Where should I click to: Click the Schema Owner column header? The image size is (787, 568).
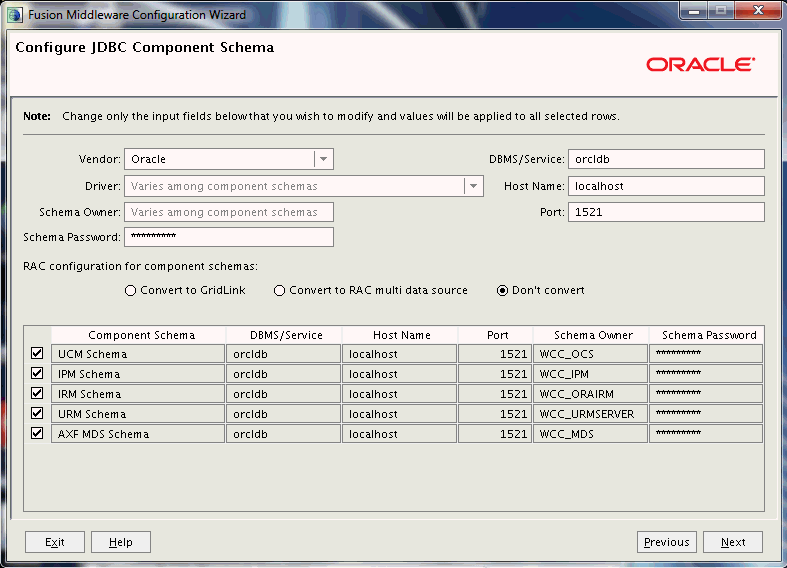tap(591, 335)
